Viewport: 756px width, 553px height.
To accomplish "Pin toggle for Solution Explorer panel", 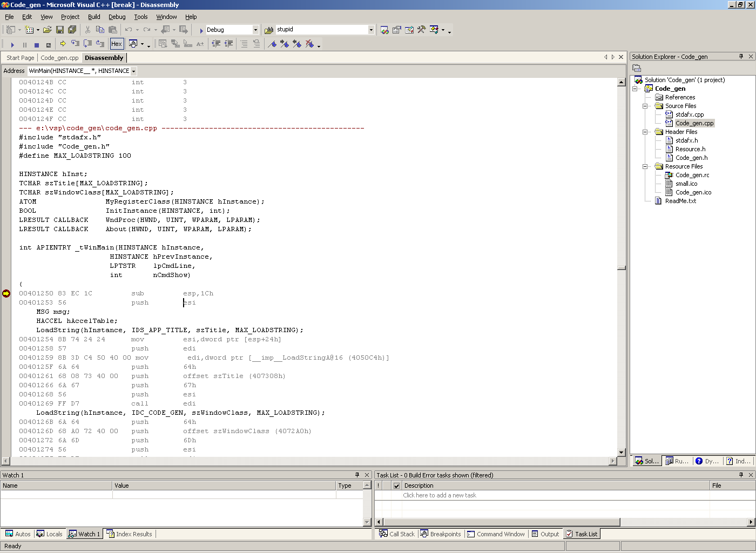I will click(x=741, y=56).
